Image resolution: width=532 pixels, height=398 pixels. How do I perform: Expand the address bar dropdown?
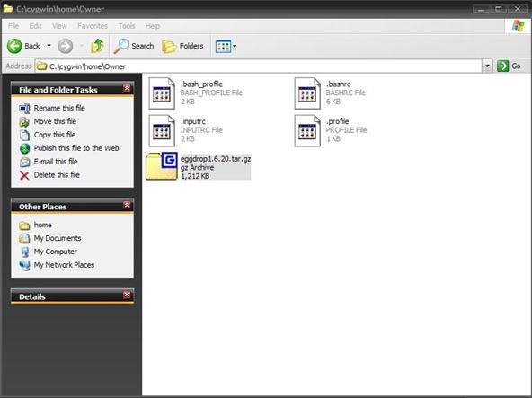click(487, 66)
